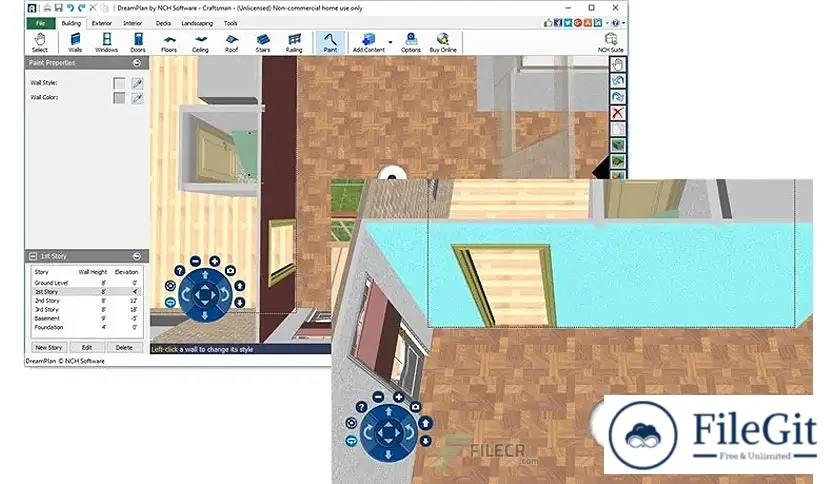Viewport: 836px width, 484px height.
Task: Click zoom in plus on enlarged inset nav wheel
Action: coord(398,397)
